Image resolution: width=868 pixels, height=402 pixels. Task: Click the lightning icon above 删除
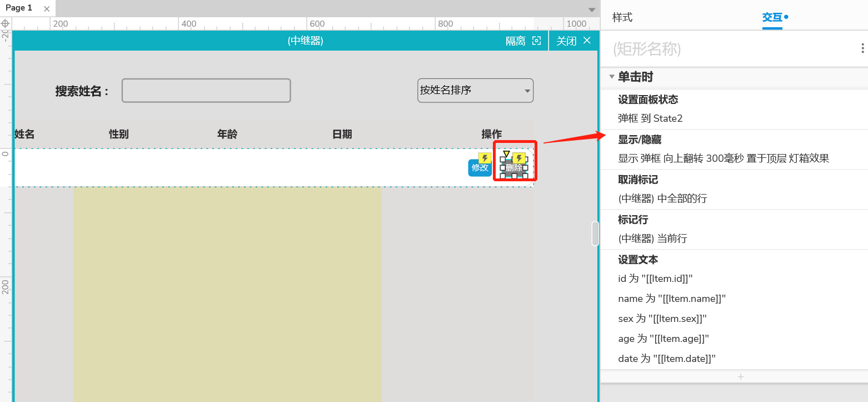pos(519,158)
